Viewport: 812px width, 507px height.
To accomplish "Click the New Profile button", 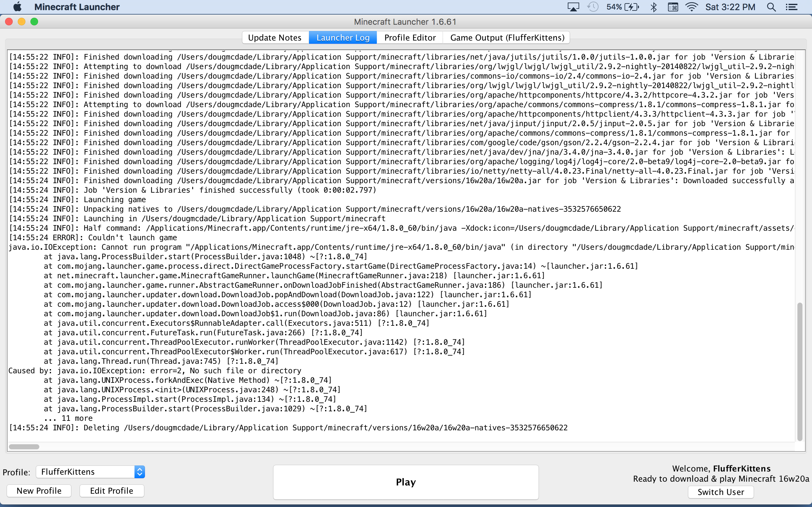I will (39, 491).
